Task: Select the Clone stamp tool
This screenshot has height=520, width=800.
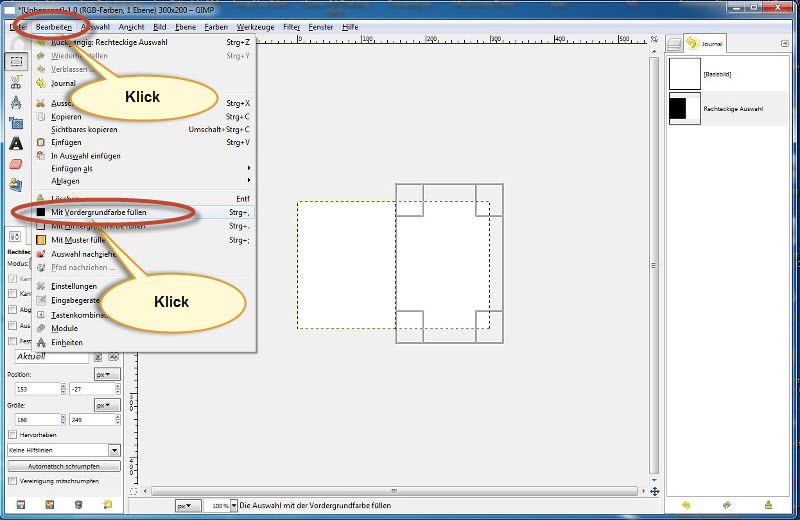Action: pos(16,185)
